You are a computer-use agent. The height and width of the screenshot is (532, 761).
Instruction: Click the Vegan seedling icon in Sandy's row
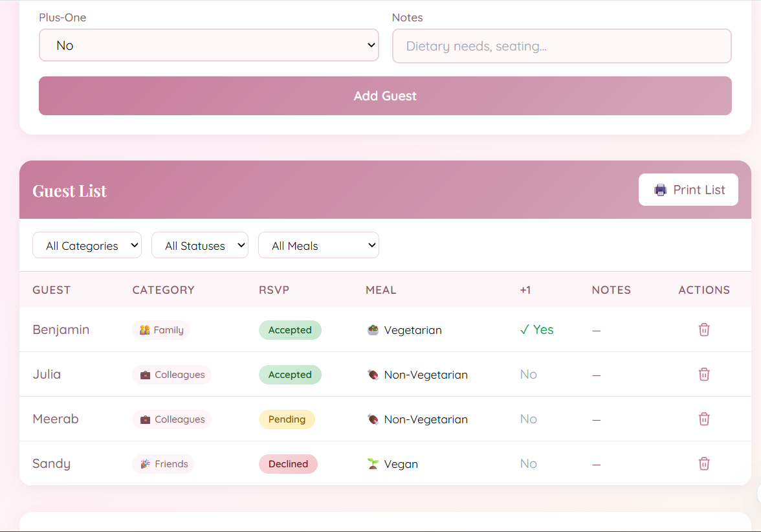(x=373, y=464)
